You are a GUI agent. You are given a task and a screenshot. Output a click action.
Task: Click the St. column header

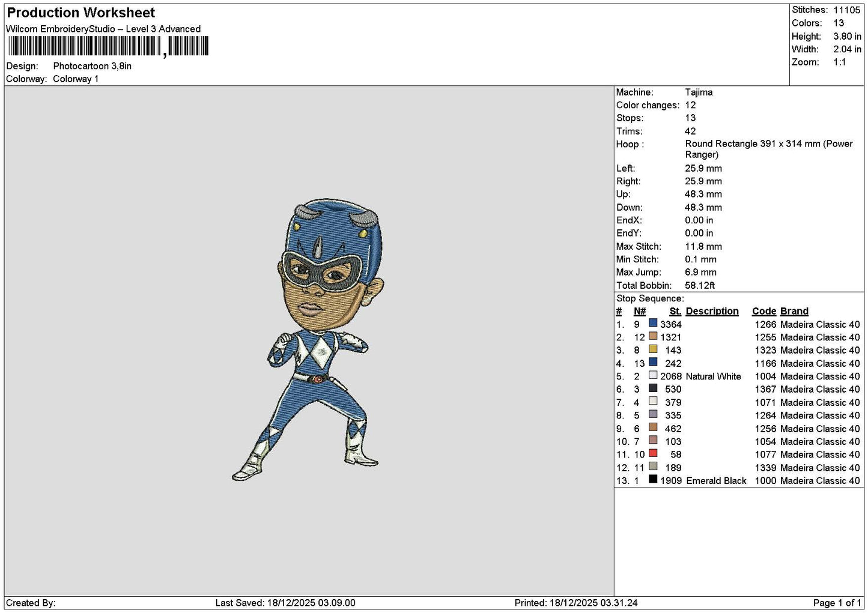pyautogui.click(x=675, y=311)
